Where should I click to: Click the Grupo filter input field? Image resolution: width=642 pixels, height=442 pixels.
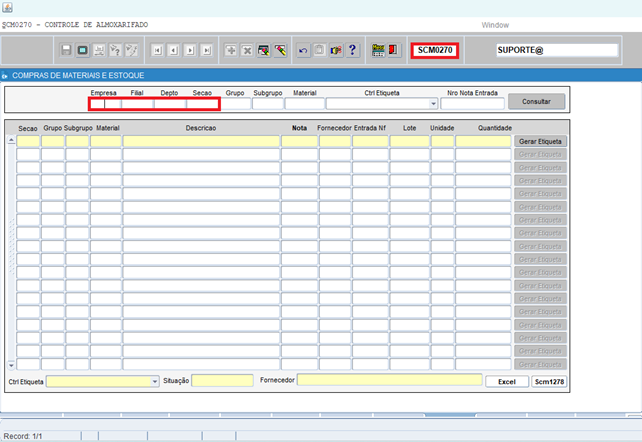click(x=236, y=104)
